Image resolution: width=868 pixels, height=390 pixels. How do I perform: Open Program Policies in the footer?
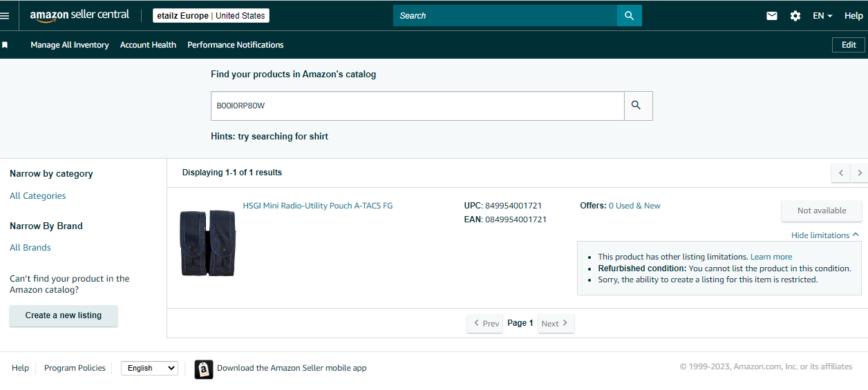point(75,368)
